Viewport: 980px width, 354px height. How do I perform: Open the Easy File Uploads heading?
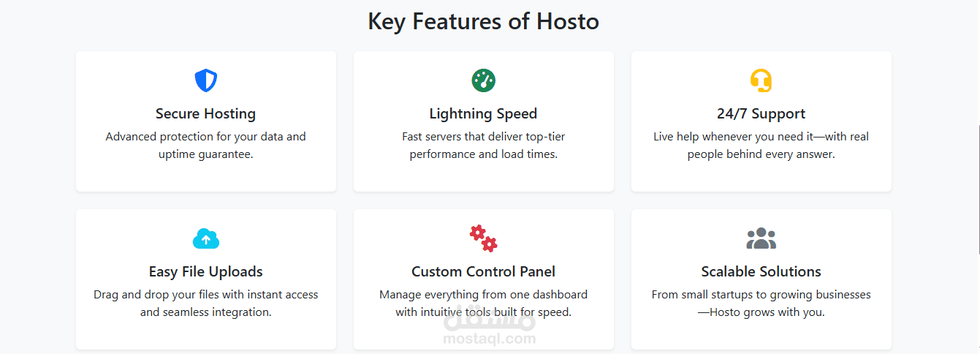[206, 271]
